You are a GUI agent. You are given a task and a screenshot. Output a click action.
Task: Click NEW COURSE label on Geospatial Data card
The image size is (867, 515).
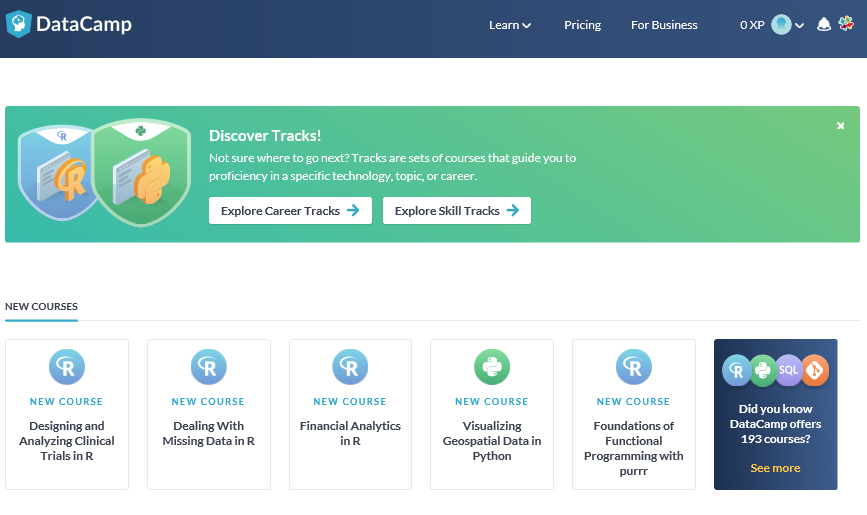pos(492,402)
